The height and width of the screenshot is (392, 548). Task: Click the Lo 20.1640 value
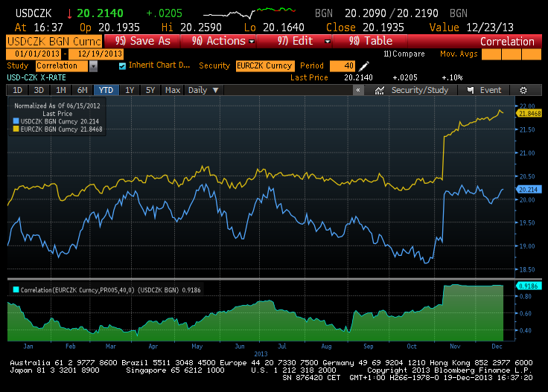[284, 28]
